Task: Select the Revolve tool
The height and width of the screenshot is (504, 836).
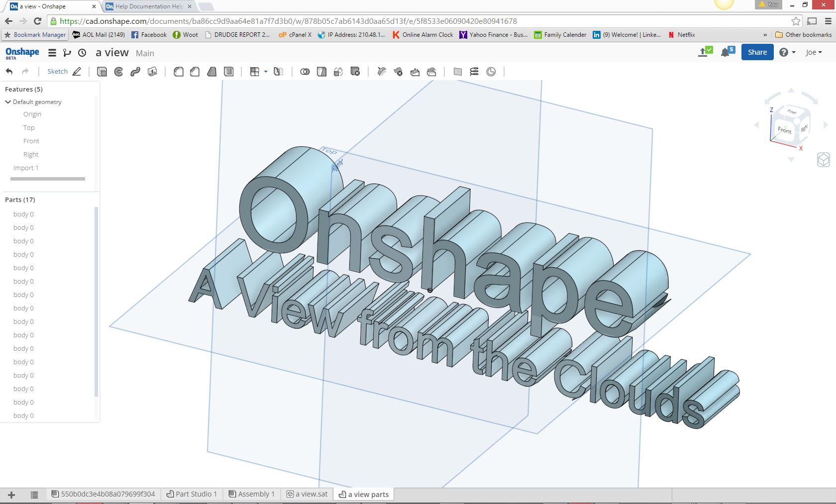Action: coord(118,72)
